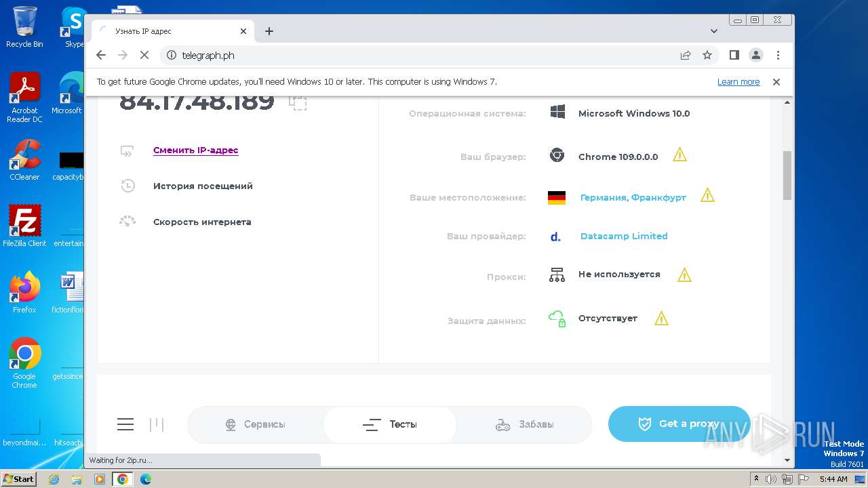Dismiss the Chrome update notification bar

[776, 81]
